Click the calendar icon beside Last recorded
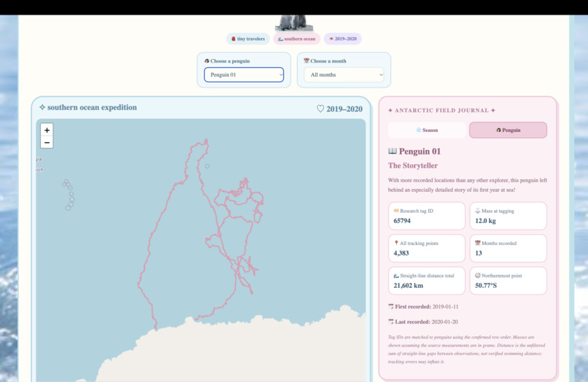This screenshot has width=588, height=382. [x=391, y=321]
